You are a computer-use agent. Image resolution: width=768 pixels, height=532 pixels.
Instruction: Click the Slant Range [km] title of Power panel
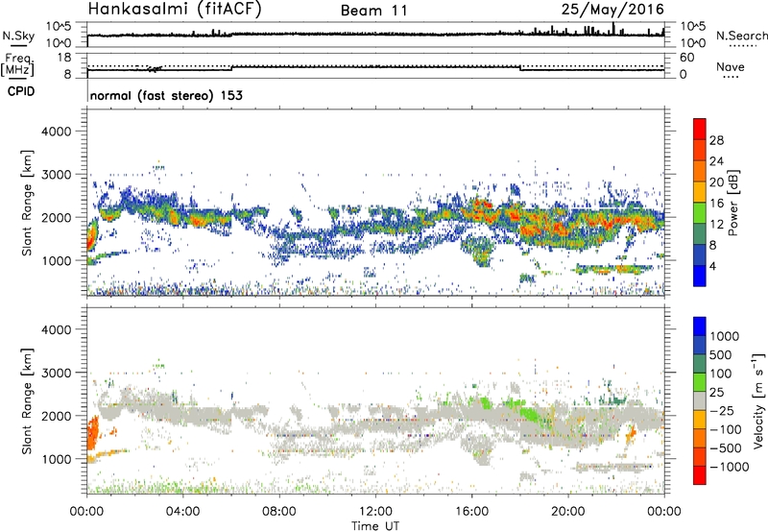27,203
